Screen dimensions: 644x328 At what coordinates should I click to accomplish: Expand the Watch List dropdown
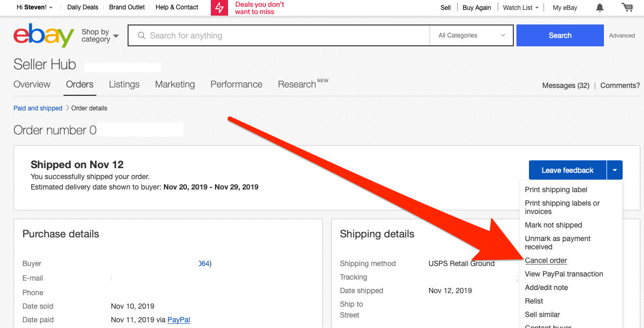[521, 7]
